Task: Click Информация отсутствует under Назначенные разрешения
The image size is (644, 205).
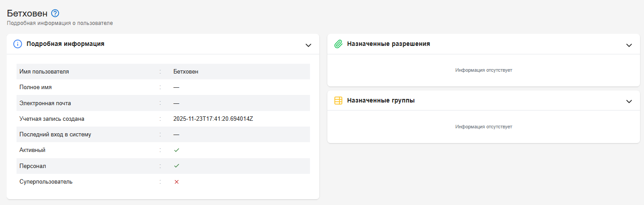Action: [x=484, y=70]
